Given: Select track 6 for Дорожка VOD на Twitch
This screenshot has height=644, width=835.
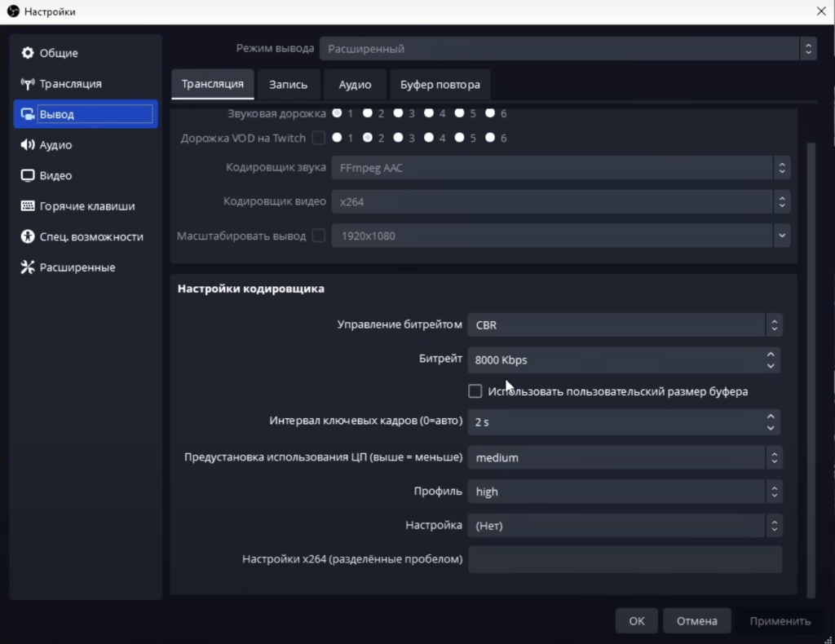Looking at the screenshot, I should pos(490,137).
